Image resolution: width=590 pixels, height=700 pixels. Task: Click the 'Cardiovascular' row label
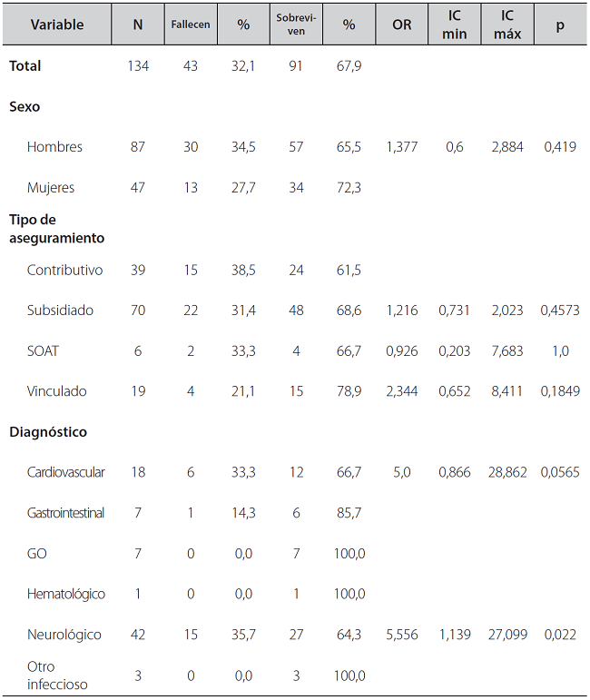(66, 472)
